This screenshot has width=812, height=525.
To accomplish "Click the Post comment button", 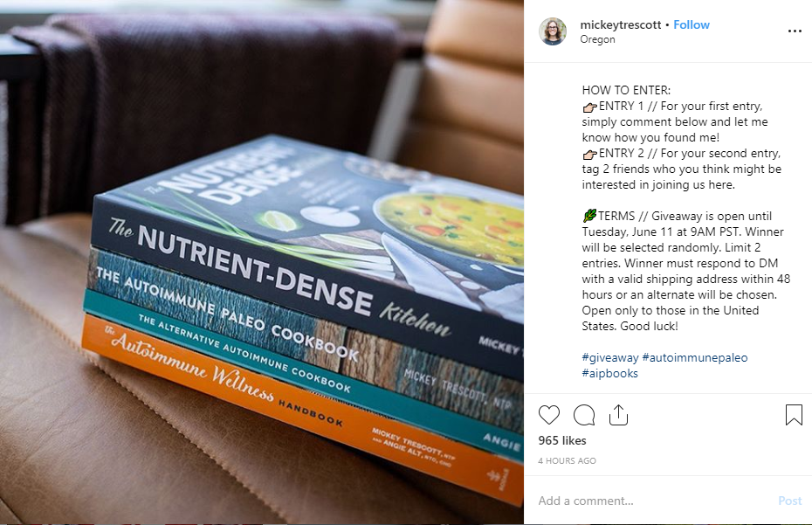I will tap(789, 501).
